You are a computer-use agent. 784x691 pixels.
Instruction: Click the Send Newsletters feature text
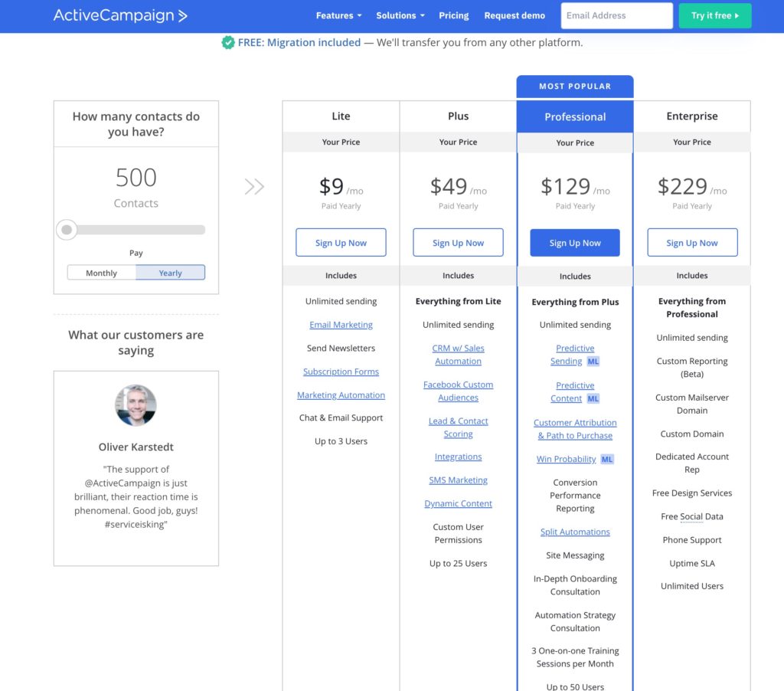(341, 349)
